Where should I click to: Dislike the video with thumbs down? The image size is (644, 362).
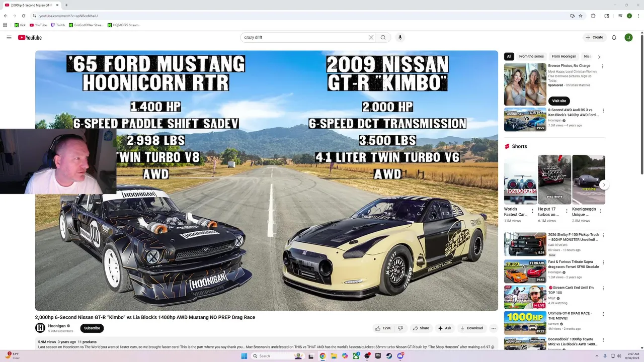pos(400,328)
